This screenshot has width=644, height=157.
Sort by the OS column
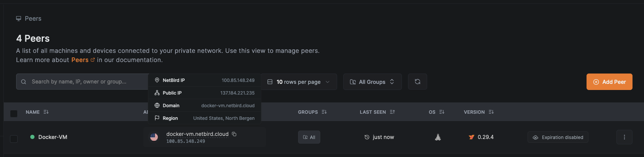tap(436, 112)
